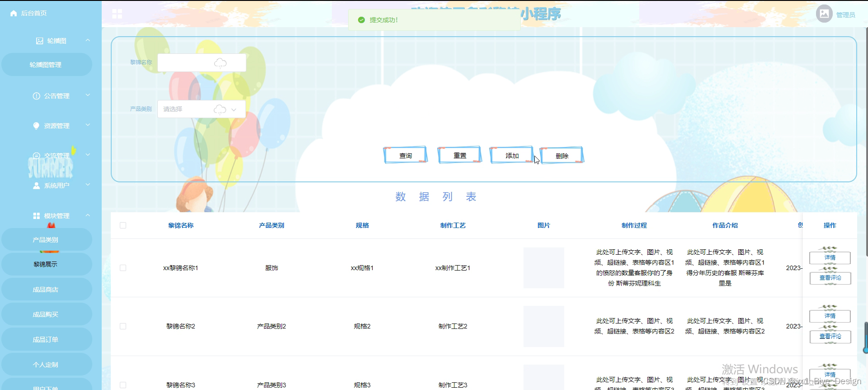Click the 产品类别3 cell
868x390 pixels.
(272, 385)
